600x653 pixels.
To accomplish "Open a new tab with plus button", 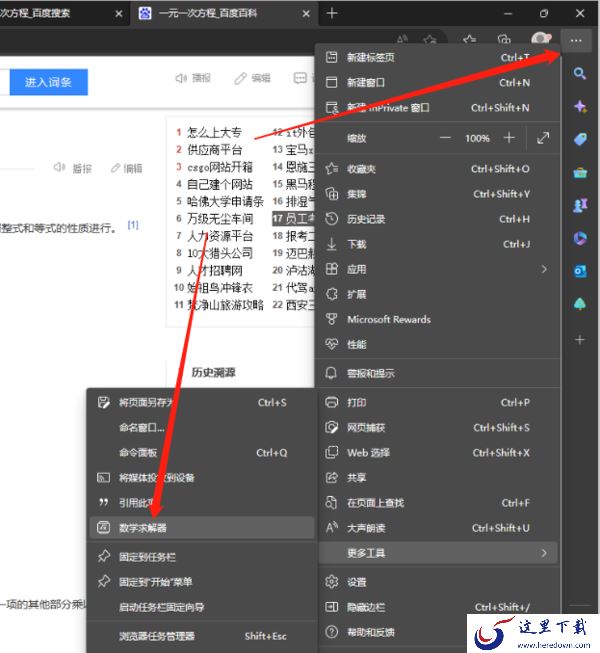I will (x=332, y=13).
